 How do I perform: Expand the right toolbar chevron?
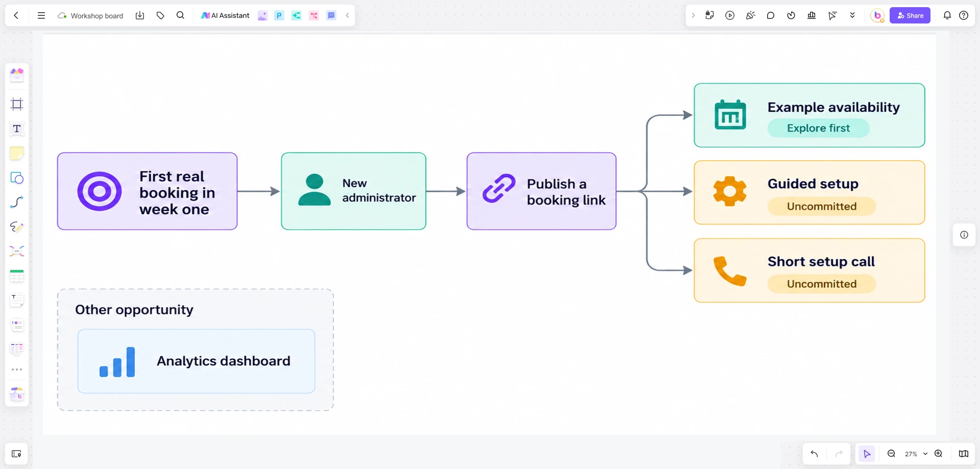(x=693, y=15)
